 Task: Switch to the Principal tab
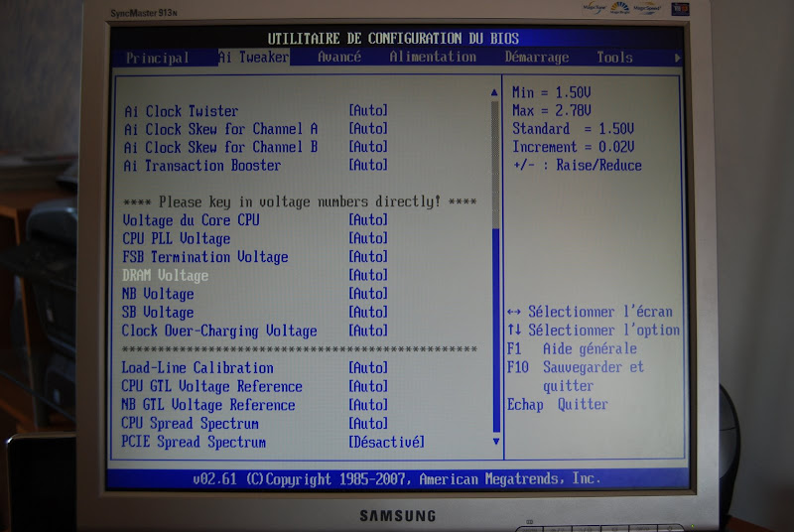click(158, 58)
